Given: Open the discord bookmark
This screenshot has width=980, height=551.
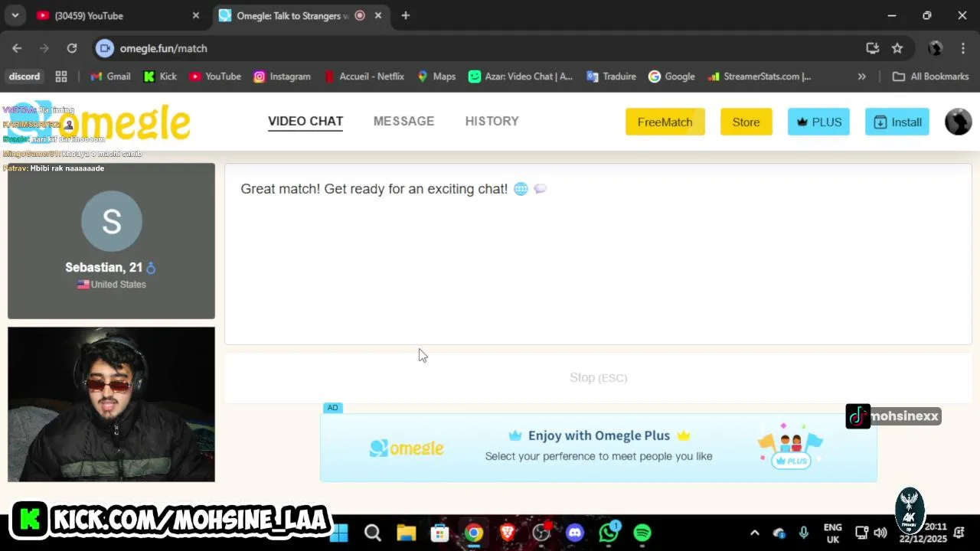Looking at the screenshot, I should 24,77.
